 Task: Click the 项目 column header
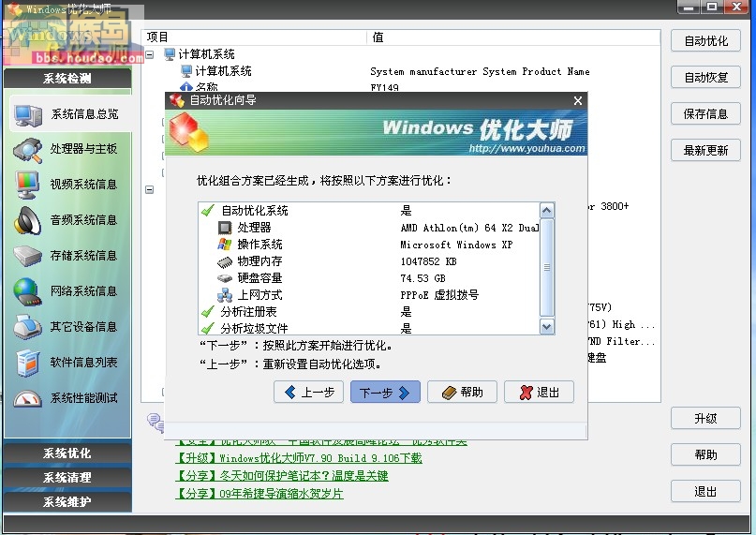click(x=256, y=37)
